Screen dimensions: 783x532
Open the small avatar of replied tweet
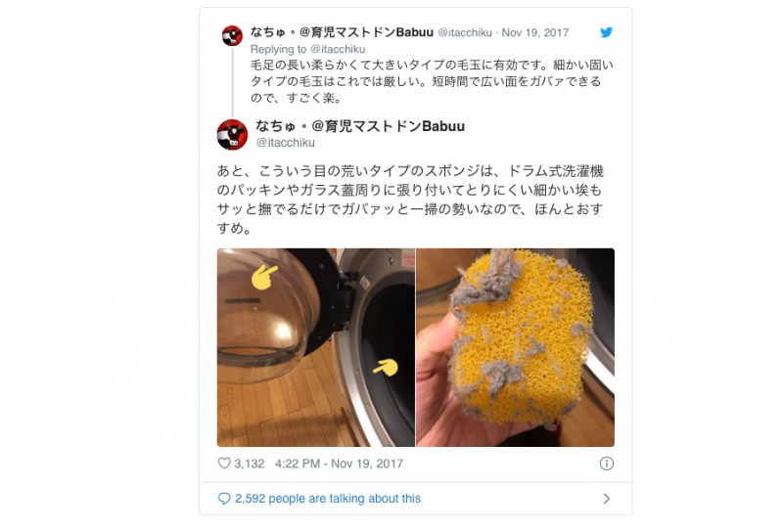coord(232,36)
